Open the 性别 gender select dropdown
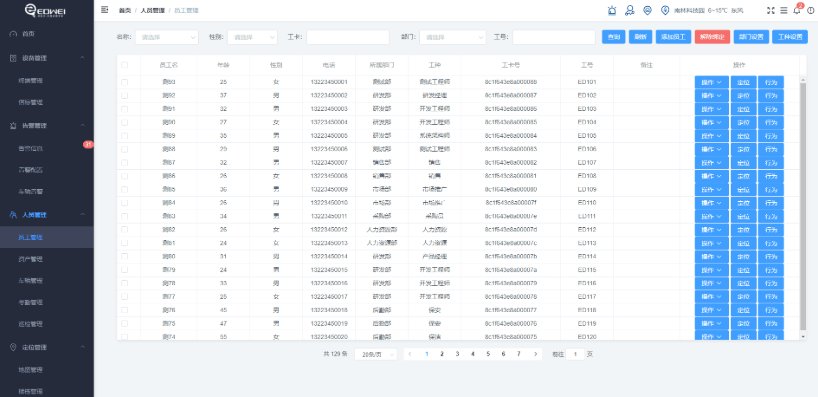 tap(252, 37)
